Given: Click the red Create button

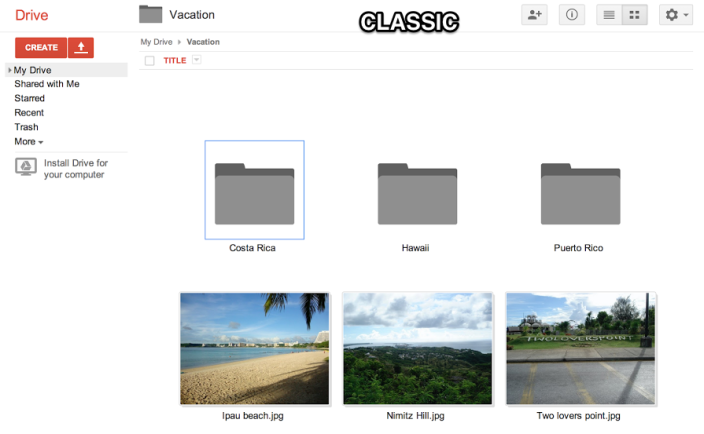Looking at the screenshot, I should pos(41,47).
